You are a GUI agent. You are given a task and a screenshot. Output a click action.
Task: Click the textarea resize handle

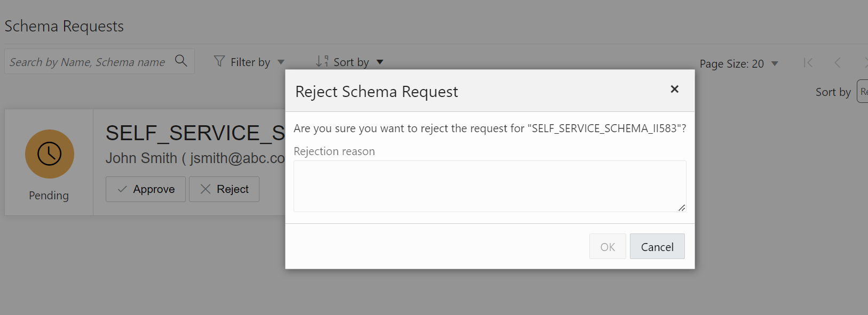[682, 208]
